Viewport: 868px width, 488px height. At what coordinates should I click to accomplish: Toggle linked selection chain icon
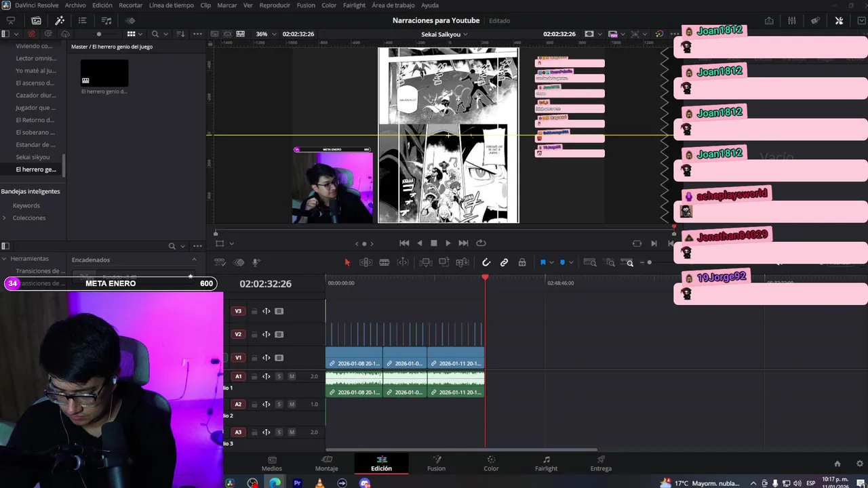[504, 262]
